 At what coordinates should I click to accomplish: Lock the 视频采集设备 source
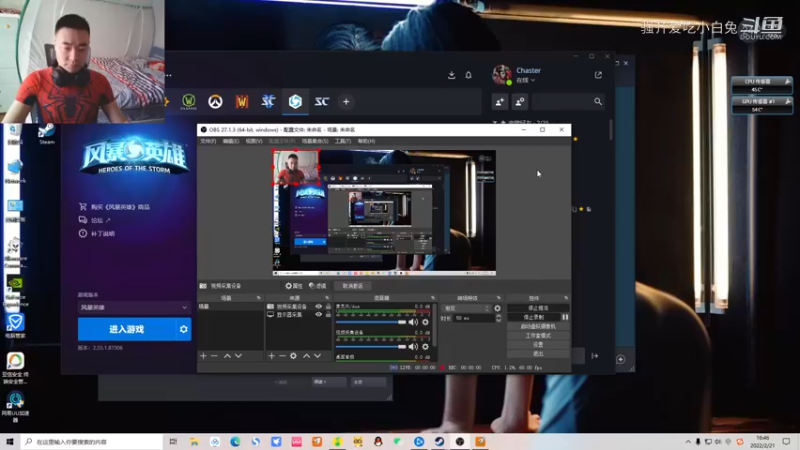(328, 307)
